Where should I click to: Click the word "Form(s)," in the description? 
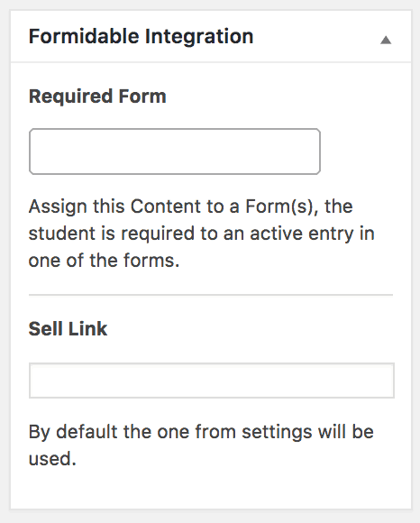click(282, 206)
